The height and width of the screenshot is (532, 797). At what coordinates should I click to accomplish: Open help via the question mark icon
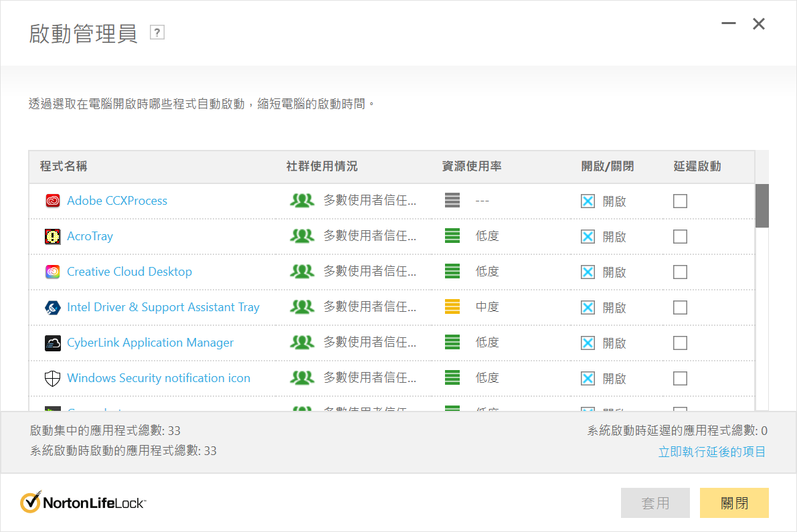click(157, 32)
